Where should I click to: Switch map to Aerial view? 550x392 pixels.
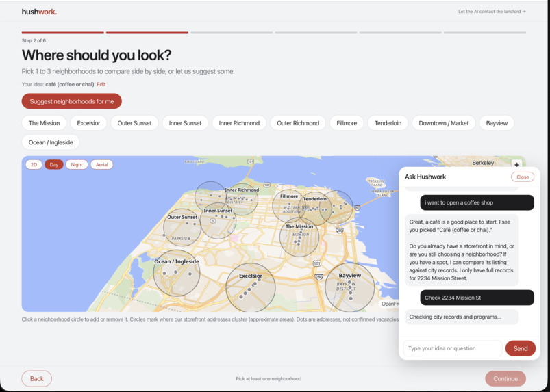[x=102, y=165]
